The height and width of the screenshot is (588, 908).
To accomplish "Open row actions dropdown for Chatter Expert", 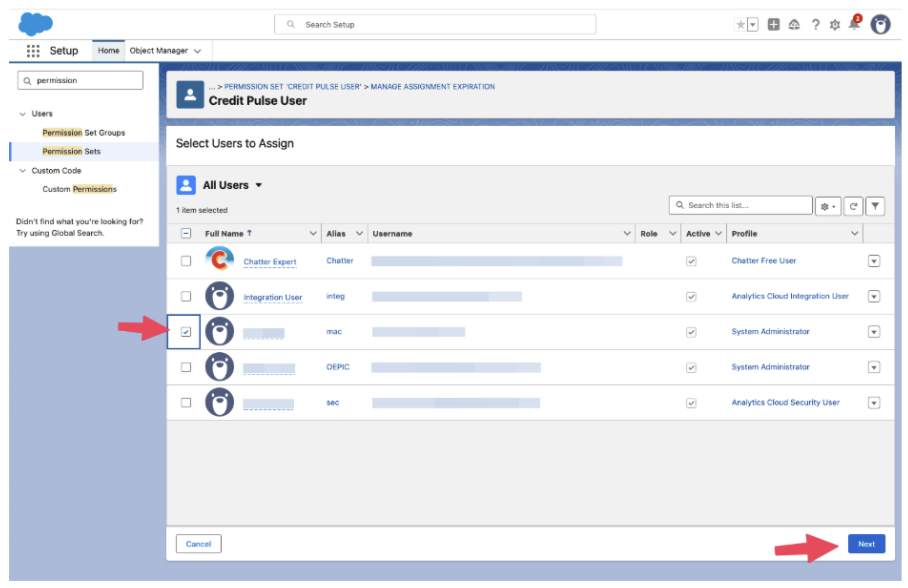I will click(x=874, y=261).
